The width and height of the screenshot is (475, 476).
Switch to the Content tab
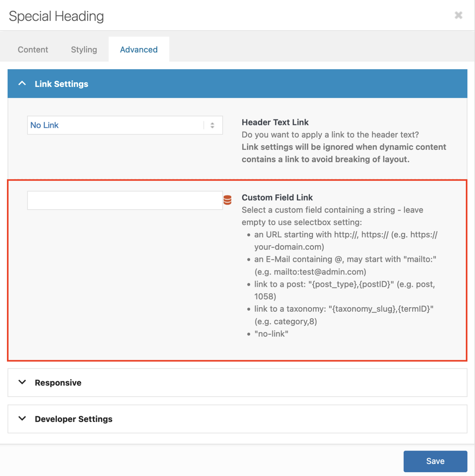point(33,50)
